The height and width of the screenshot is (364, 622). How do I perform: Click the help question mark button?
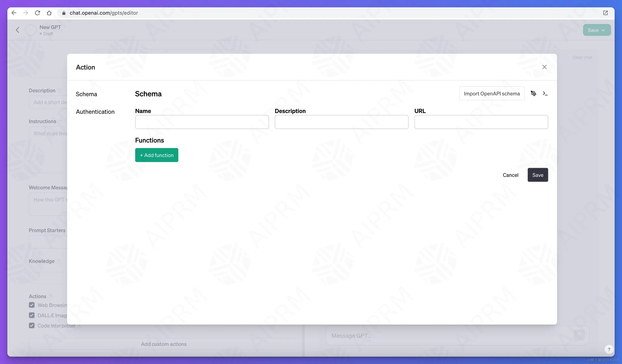pos(609,349)
